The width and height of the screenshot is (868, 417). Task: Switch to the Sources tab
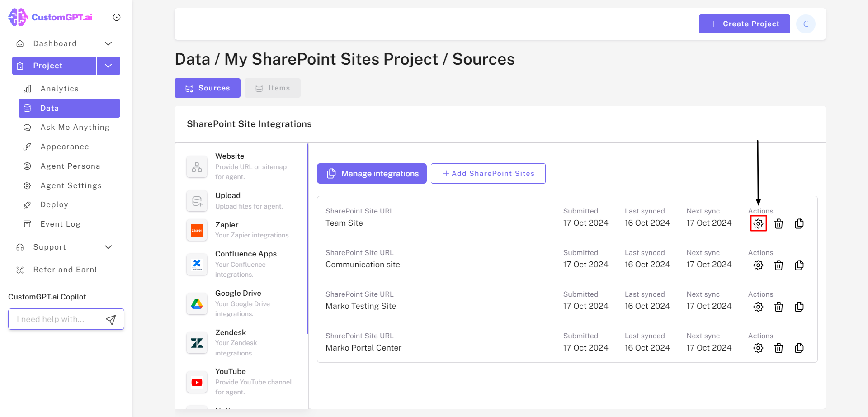click(208, 88)
